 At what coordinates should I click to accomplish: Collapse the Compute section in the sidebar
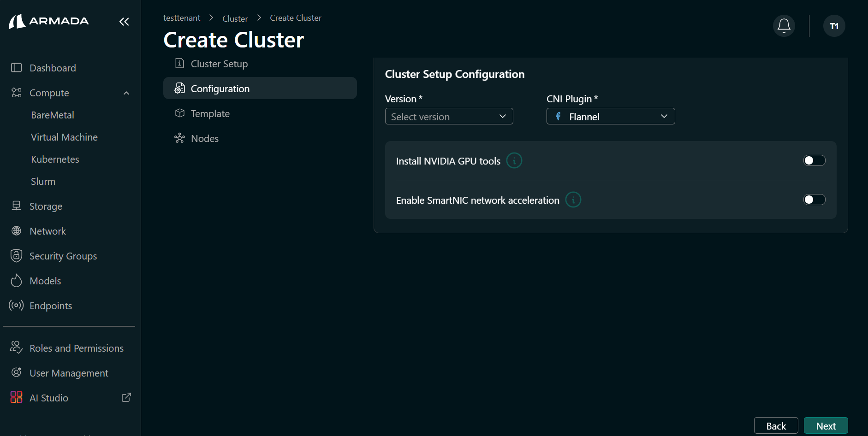126,93
